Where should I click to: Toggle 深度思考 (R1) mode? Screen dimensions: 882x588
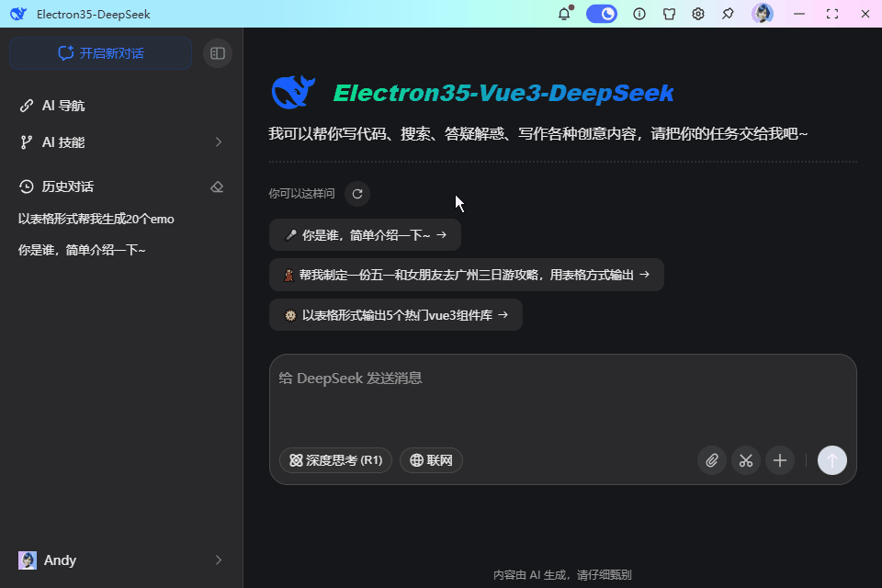336,461
